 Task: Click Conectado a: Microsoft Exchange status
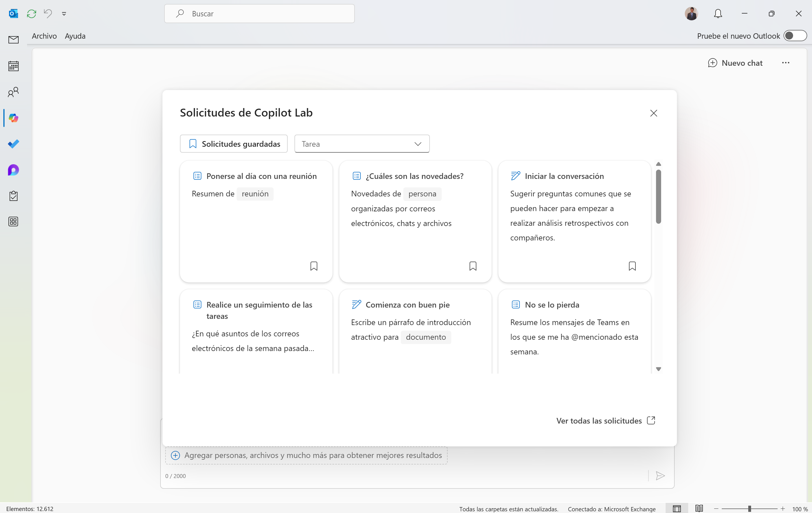(611, 509)
